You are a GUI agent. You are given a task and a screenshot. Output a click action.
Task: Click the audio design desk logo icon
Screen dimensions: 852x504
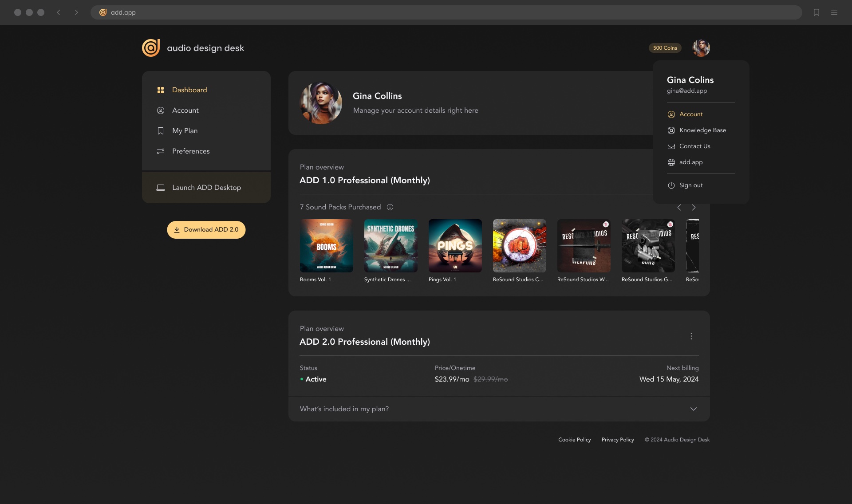coord(151,48)
